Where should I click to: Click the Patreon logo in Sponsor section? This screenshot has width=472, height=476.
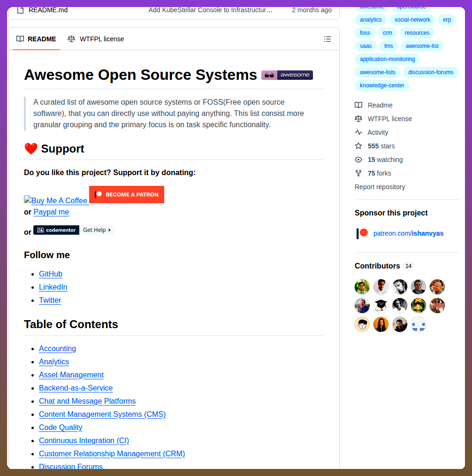point(362,233)
